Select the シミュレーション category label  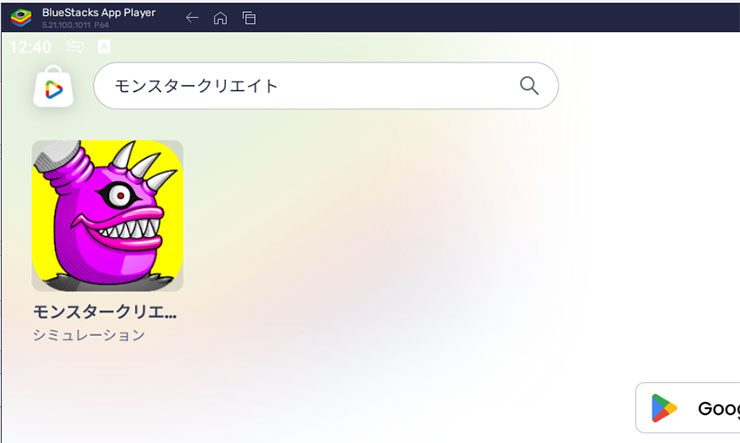[x=89, y=335]
